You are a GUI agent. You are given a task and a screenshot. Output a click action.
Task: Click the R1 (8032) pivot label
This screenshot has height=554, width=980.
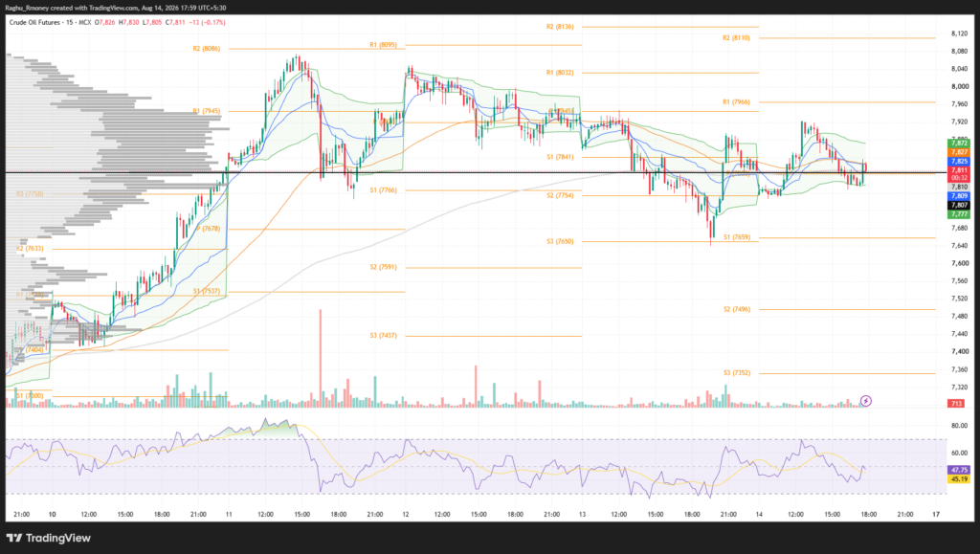(560, 73)
